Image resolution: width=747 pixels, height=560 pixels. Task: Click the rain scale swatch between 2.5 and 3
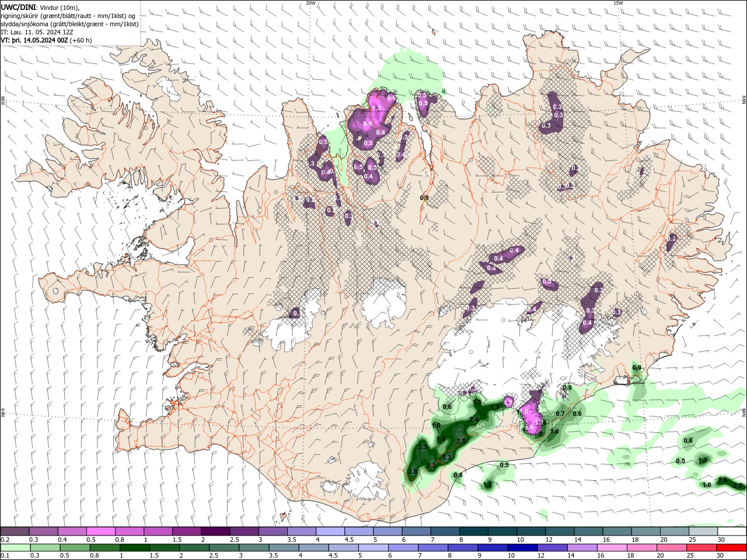(224, 548)
